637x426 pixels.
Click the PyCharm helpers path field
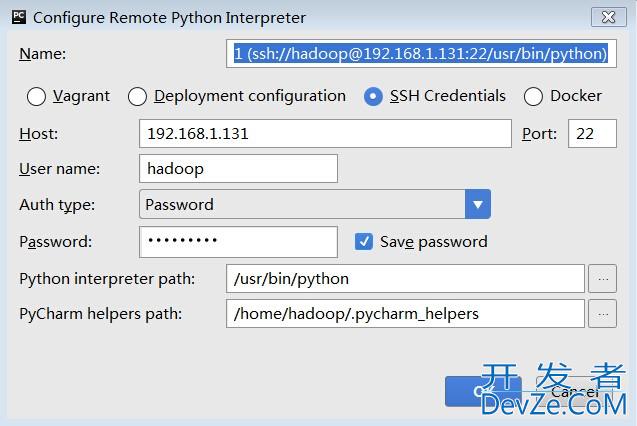405,314
